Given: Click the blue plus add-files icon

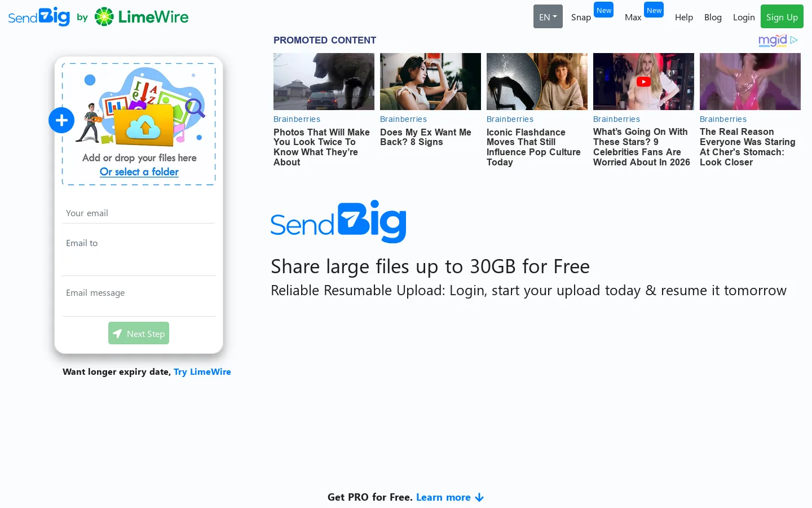Looking at the screenshot, I should [x=61, y=120].
